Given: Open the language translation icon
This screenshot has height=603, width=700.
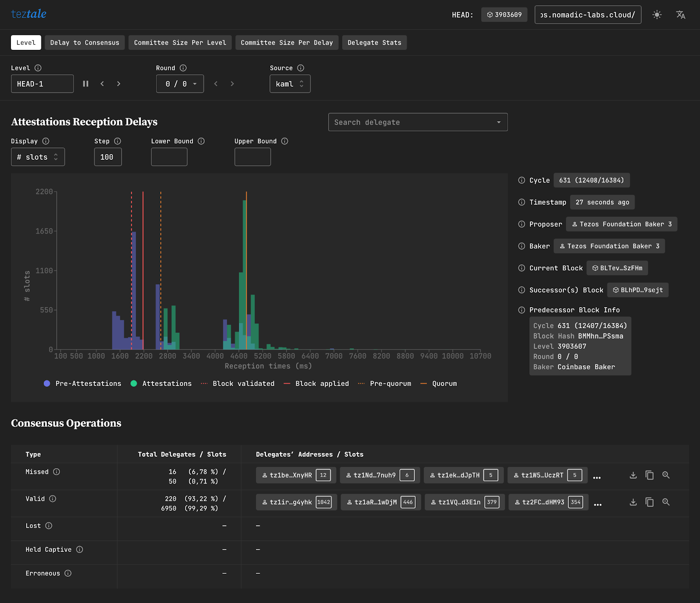Looking at the screenshot, I should 680,15.
